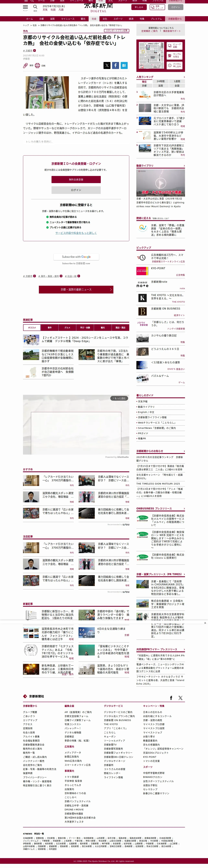
Task: Click KYO-POINT logo icon
Action: point(142,271)
